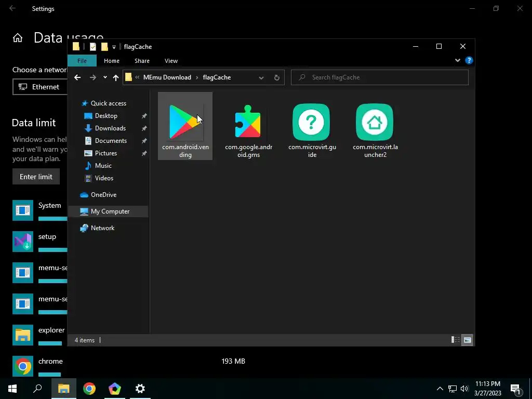
Task: Switch to details view layout
Action: (455, 340)
